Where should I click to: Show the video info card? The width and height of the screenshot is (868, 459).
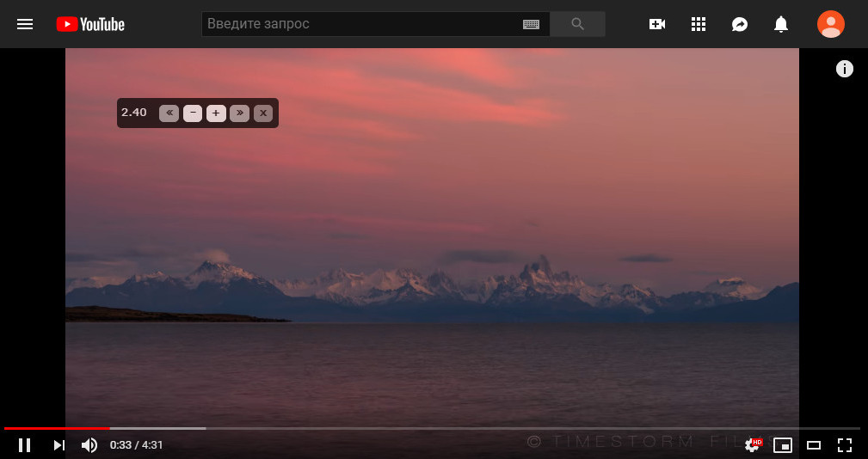(844, 69)
